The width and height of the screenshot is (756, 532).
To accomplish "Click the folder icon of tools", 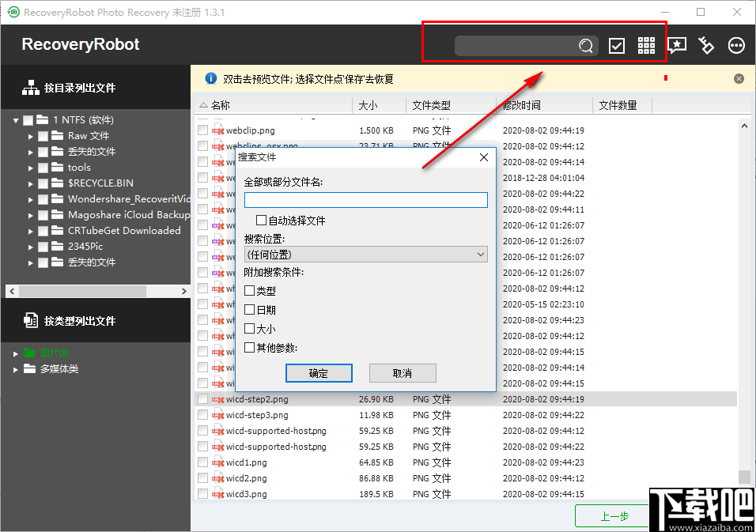I will click(58, 168).
